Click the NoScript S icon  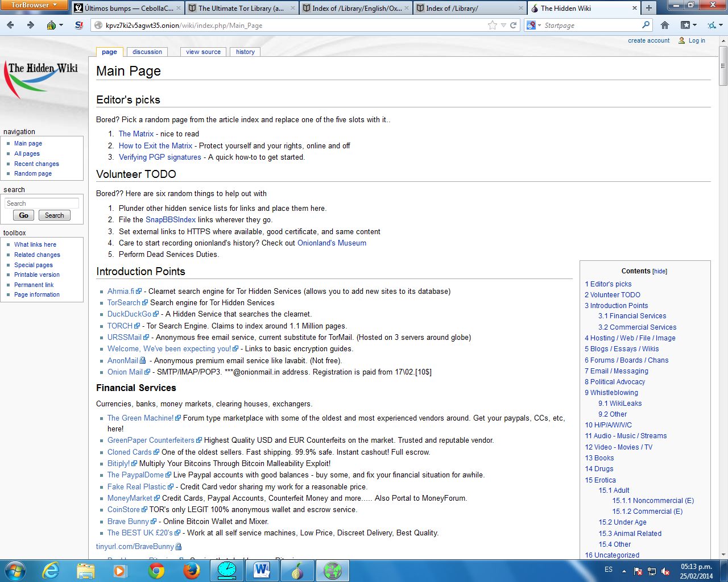(x=79, y=25)
